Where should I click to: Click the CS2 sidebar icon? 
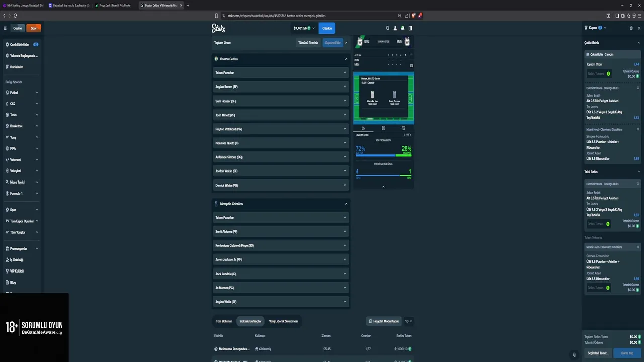point(7,104)
